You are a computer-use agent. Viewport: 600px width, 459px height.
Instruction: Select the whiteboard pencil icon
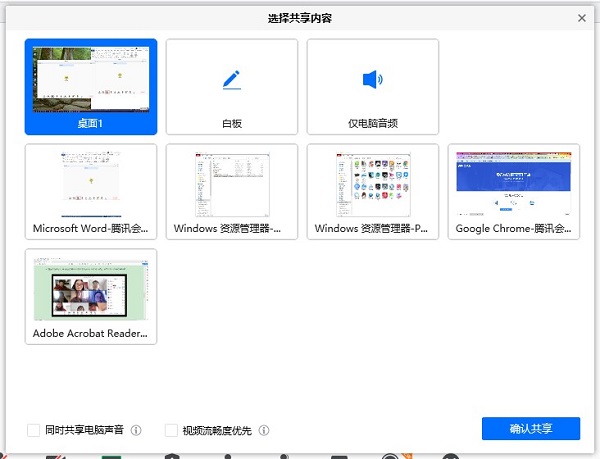232,79
